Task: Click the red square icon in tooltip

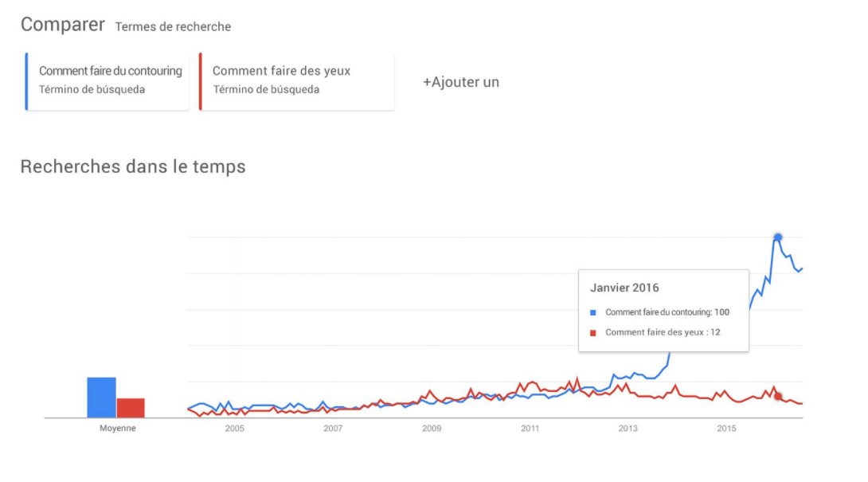Action: [593, 332]
